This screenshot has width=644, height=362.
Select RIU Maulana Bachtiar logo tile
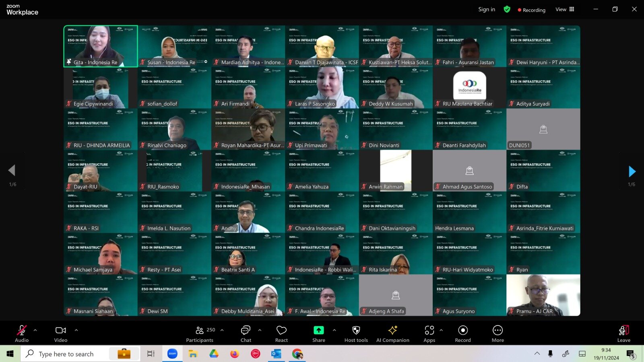pyautogui.click(x=469, y=88)
